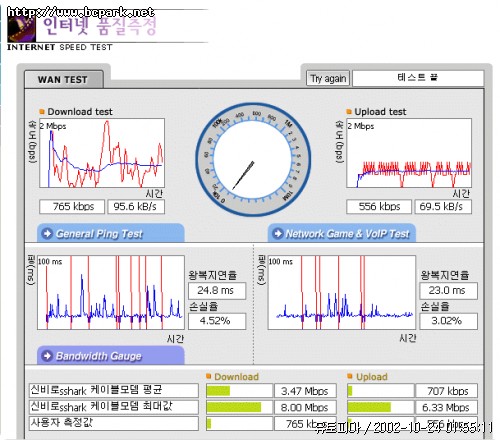500x440 pixels.
Task: Click the 69.5 kB/s upload rate field
Action: (x=443, y=207)
